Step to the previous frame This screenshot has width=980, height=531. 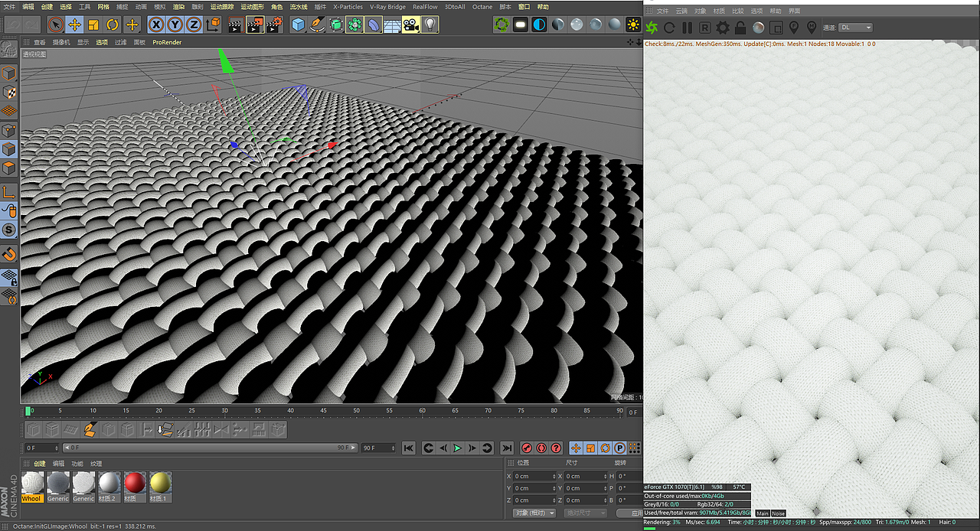pyautogui.click(x=443, y=448)
